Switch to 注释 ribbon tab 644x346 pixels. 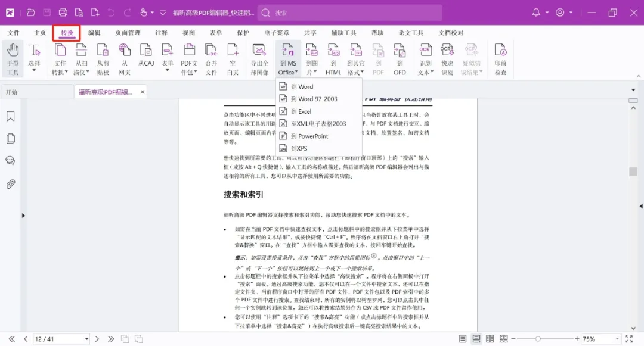pos(161,33)
